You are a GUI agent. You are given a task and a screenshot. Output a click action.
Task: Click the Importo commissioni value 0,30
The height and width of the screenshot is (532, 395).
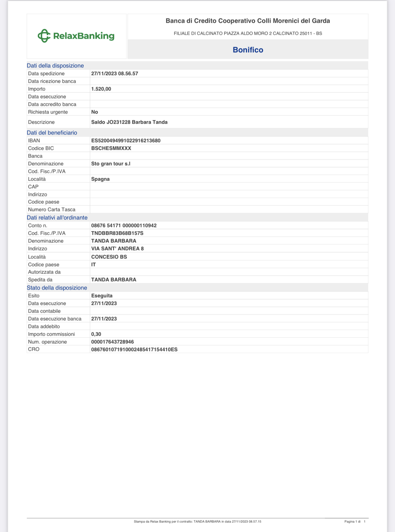96,334
